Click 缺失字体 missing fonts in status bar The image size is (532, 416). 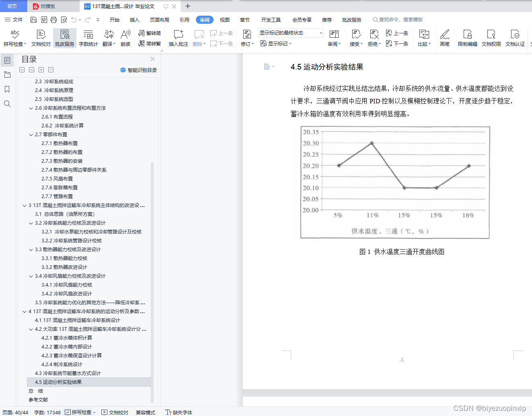[179, 412]
